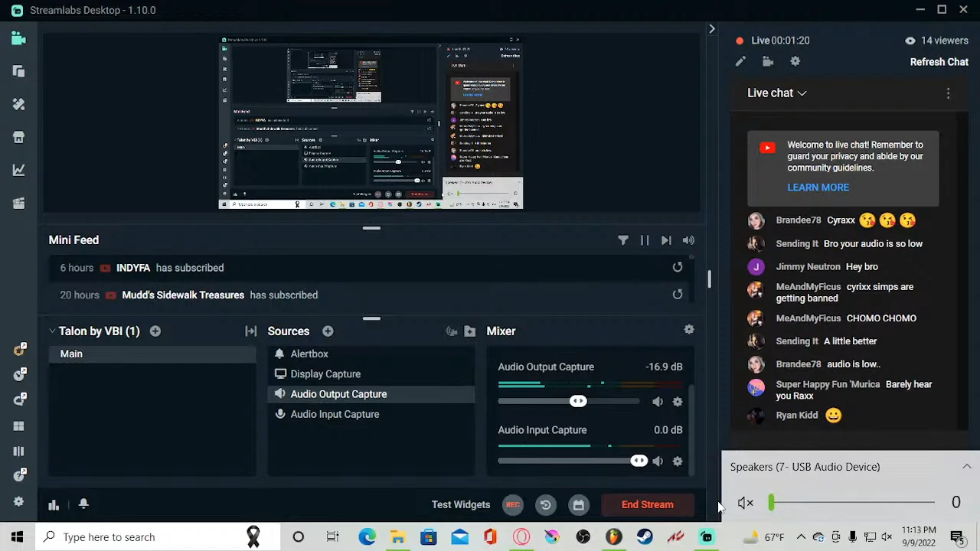Mute Mini Feed alert sounds
This screenshot has width=980, height=551.
(688, 240)
